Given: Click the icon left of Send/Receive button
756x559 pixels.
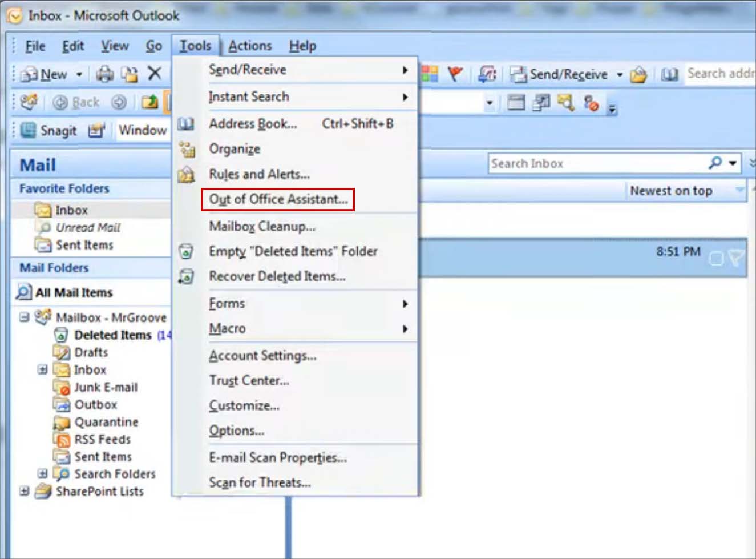Looking at the screenshot, I should click(x=487, y=74).
